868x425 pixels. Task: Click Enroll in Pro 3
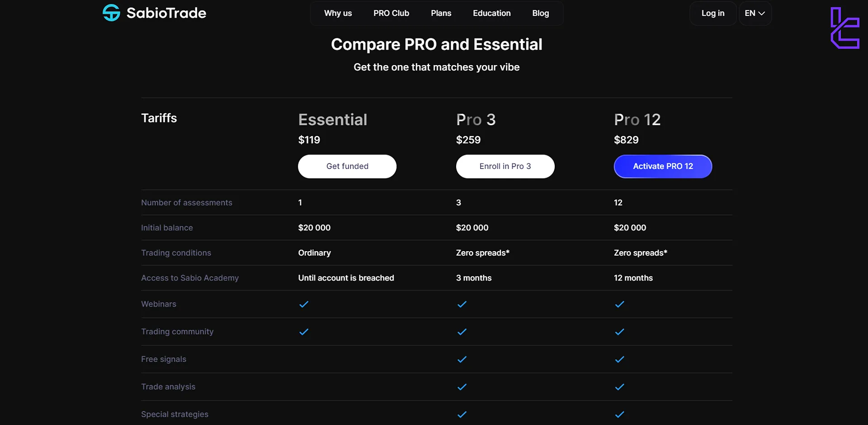click(x=505, y=166)
